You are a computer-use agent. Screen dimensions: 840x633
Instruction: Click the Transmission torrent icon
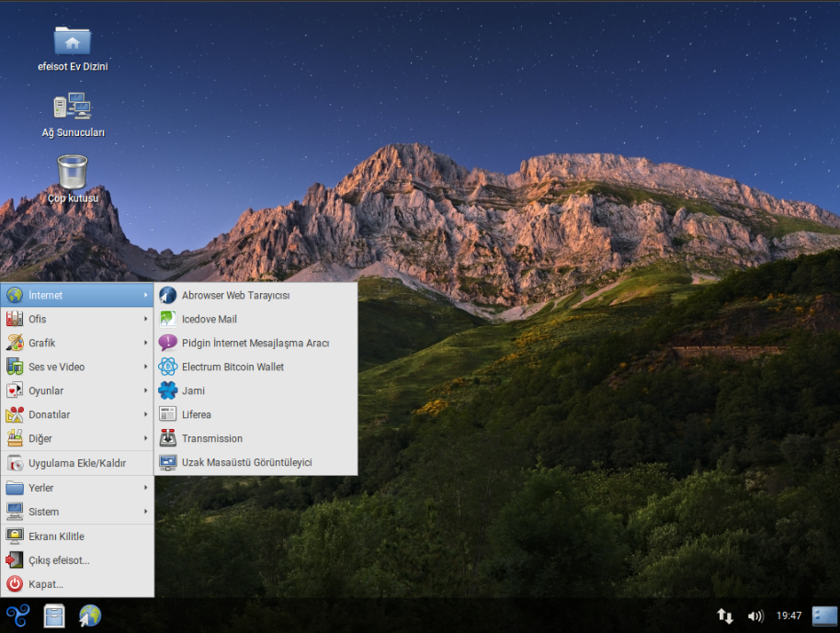click(167, 438)
